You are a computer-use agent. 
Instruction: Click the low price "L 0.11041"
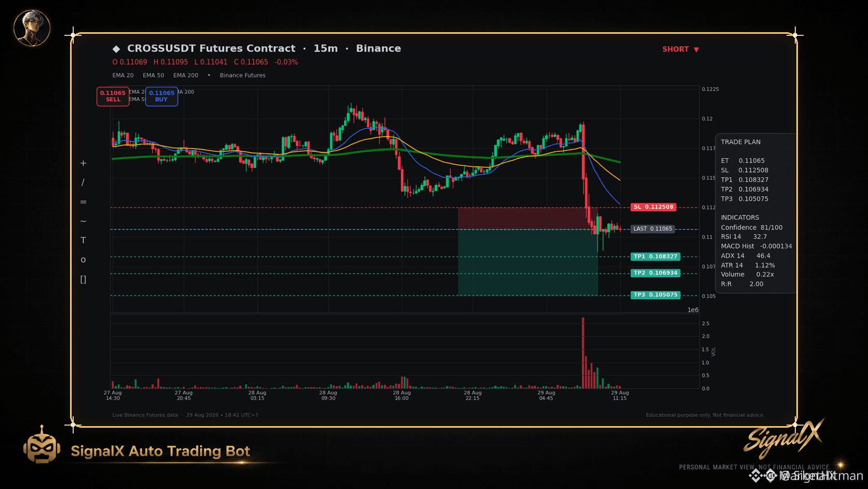pos(211,62)
